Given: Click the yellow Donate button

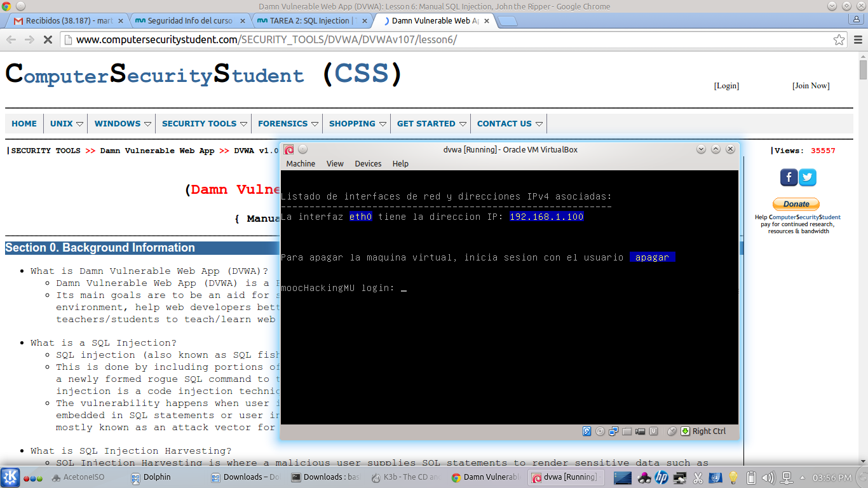Looking at the screenshot, I should pyautogui.click(x=796, y=204).
